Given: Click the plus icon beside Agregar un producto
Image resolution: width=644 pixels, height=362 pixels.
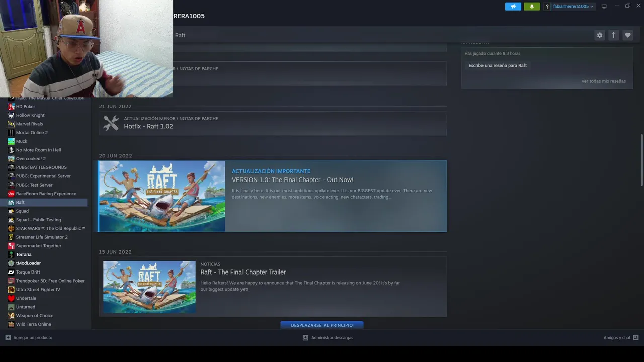Looking at the screenshot, I should (8, 338).
